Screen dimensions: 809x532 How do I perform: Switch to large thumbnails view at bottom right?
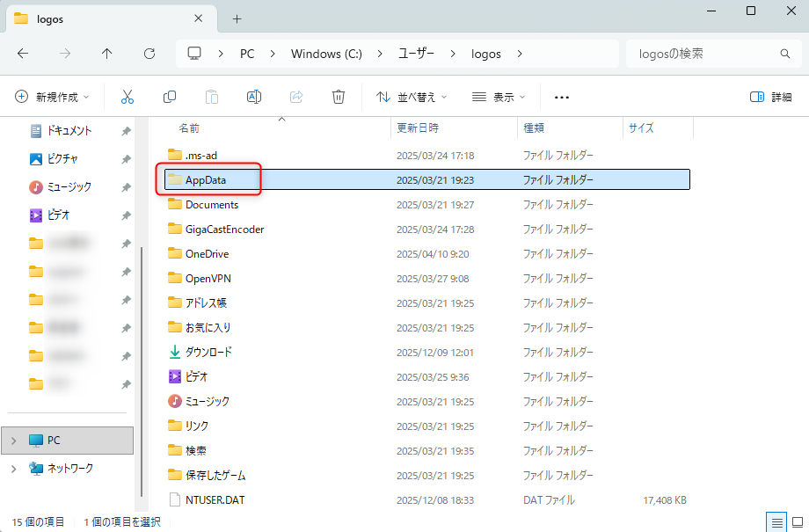click(797, 521)
